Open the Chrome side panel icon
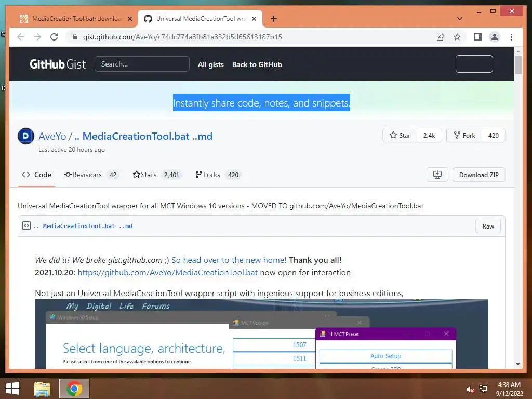Image resolution: width=532 pixels, height=399 pixels. pyautogui.click(x=478, y=37)
